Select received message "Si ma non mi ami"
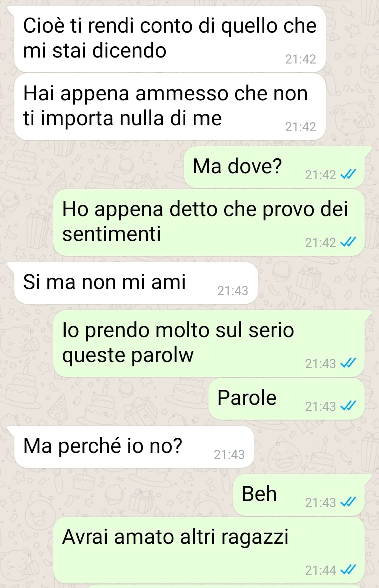379x588 pixels. coord(136,283)
